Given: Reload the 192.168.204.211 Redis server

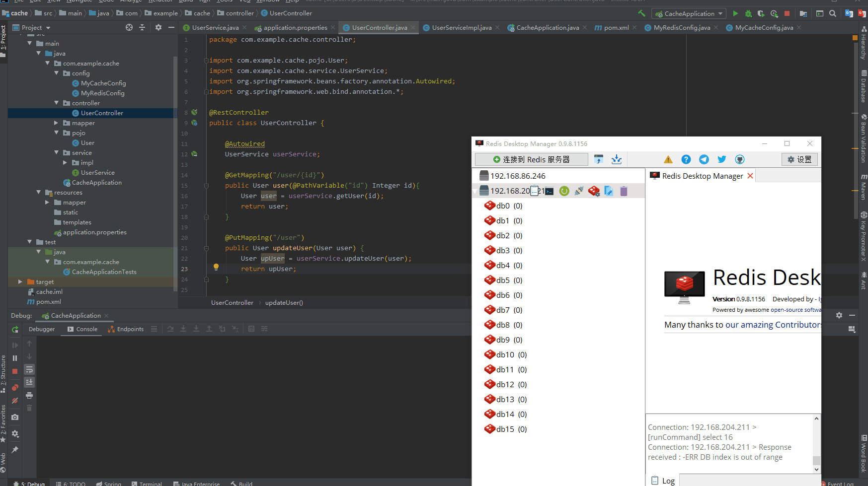Looking at the screenshot, I should tap(564, 191).
